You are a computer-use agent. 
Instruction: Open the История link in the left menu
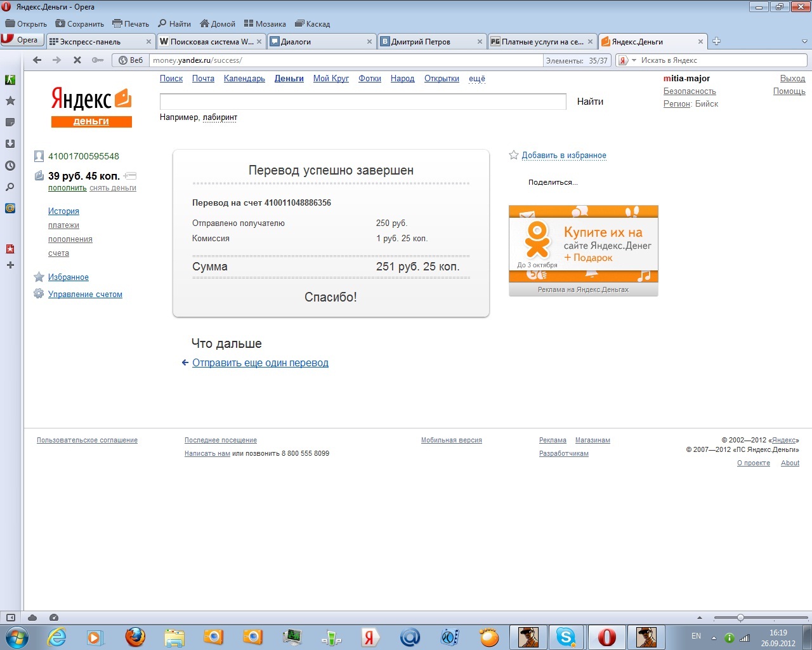tap(63, 211)
